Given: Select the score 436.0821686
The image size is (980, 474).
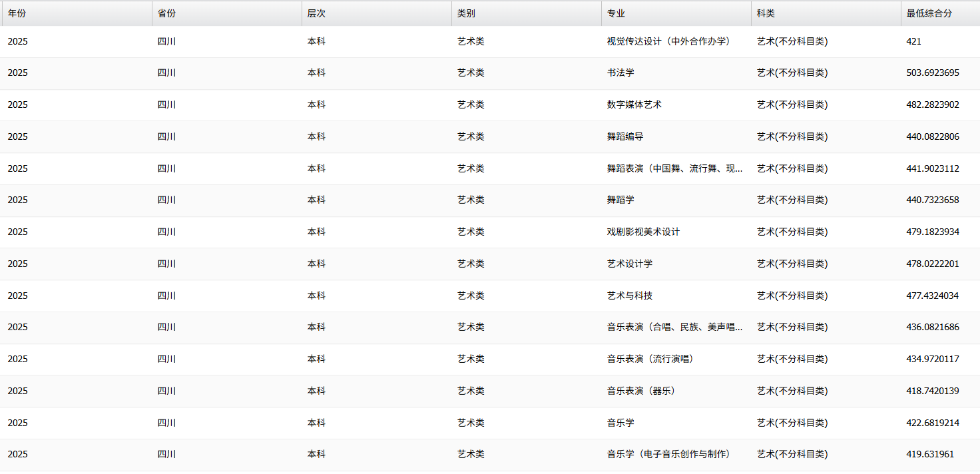Looking at the screenshot, I should click(933, 327).
